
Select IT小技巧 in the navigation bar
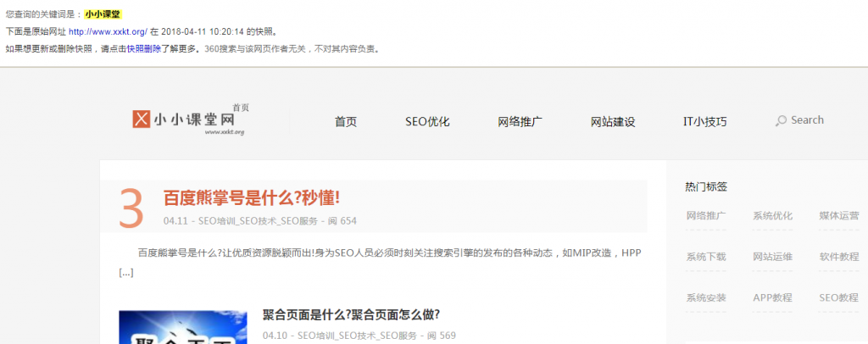coord(704,122)
